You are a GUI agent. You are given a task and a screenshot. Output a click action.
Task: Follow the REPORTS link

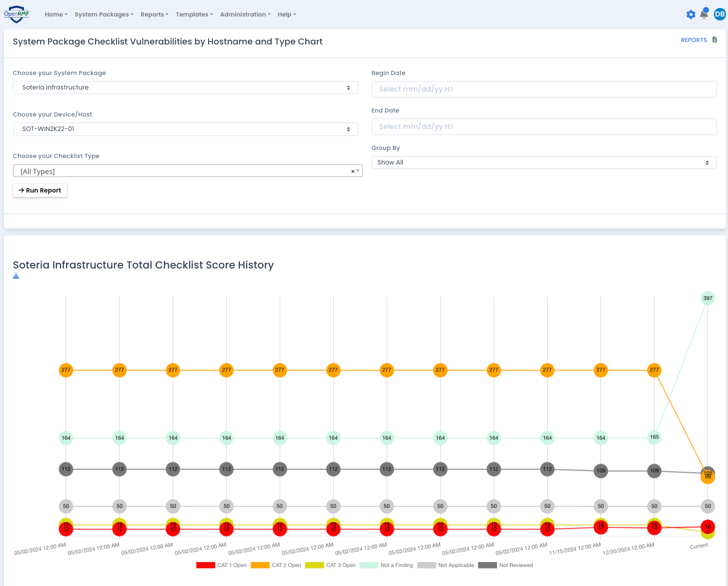click(693, 40)
